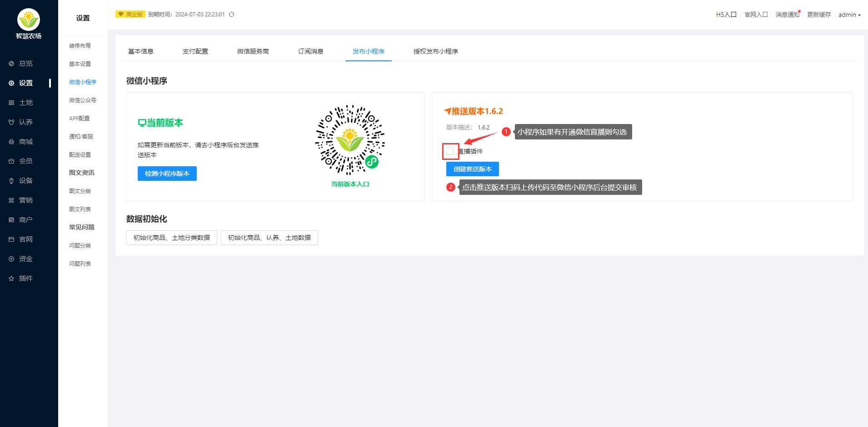Switch to the 支付配置 tab
The width and height of the screenshot is (868, 427).
(x=195, y=51)
